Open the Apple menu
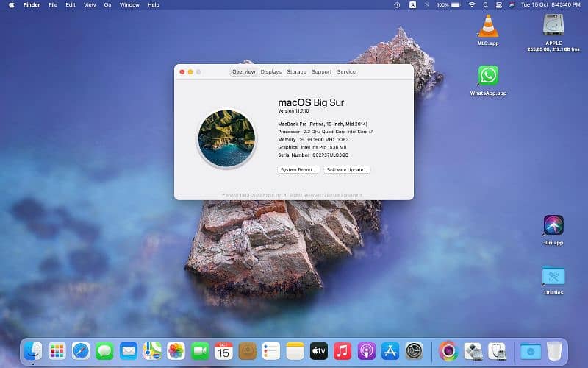 point(11,4)
